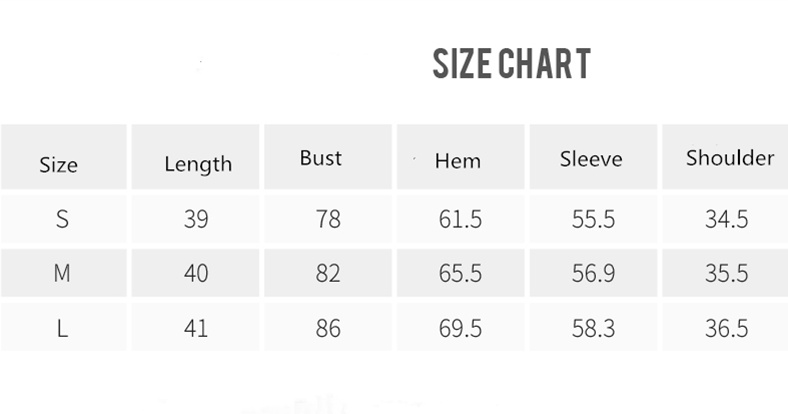Select shoulder value 35.5 in M row
Screen dimensions: 788x414
point(727,273)
